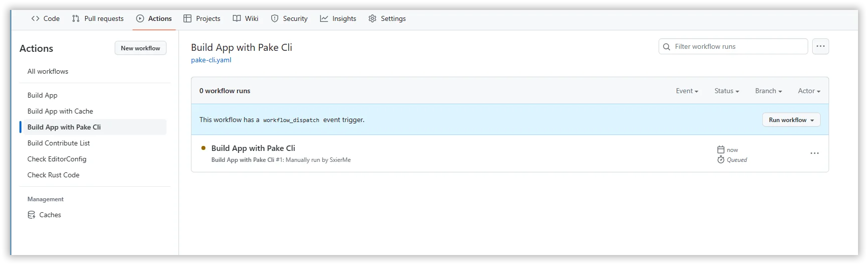Select Build App with Cache workflow
The width and height of the screenshot is (868, 265).
(60, 111)
